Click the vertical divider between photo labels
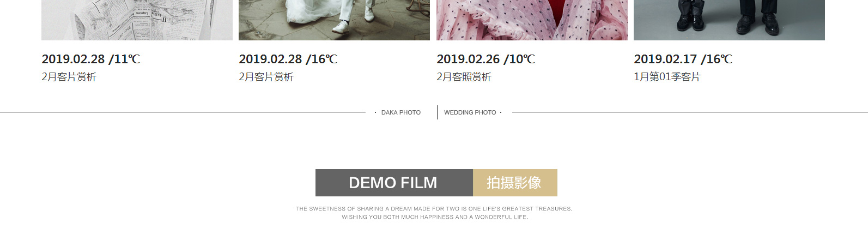868x228 pixels. coord(437,112)
